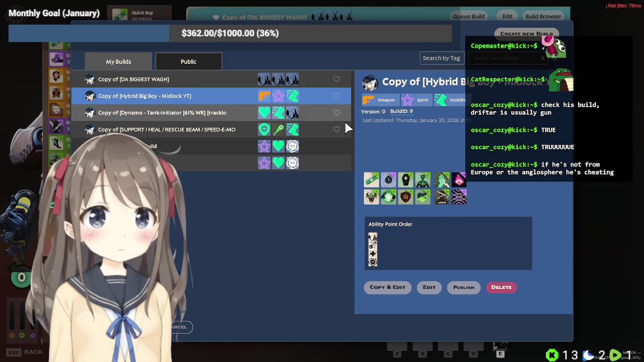644x362 pixels.
Task: Switch to the Public tab
Action: [x=189, y=61]
